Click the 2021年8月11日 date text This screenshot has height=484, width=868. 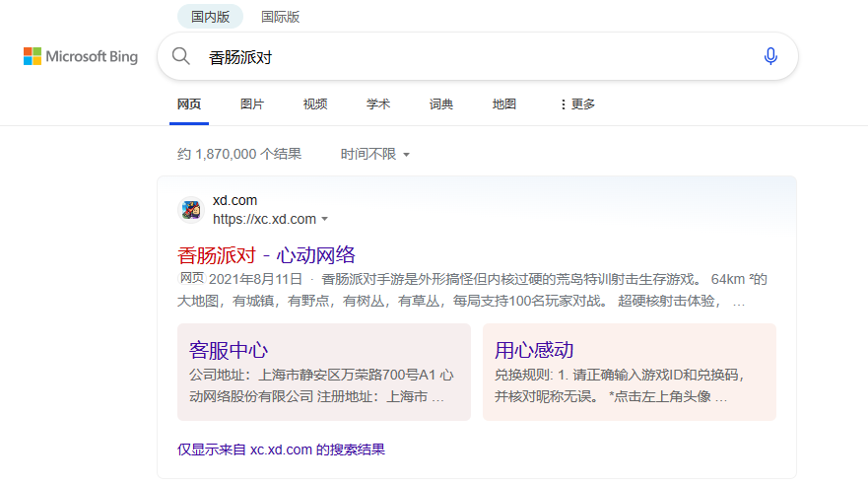pyautogui.click(x=255, y=279)
